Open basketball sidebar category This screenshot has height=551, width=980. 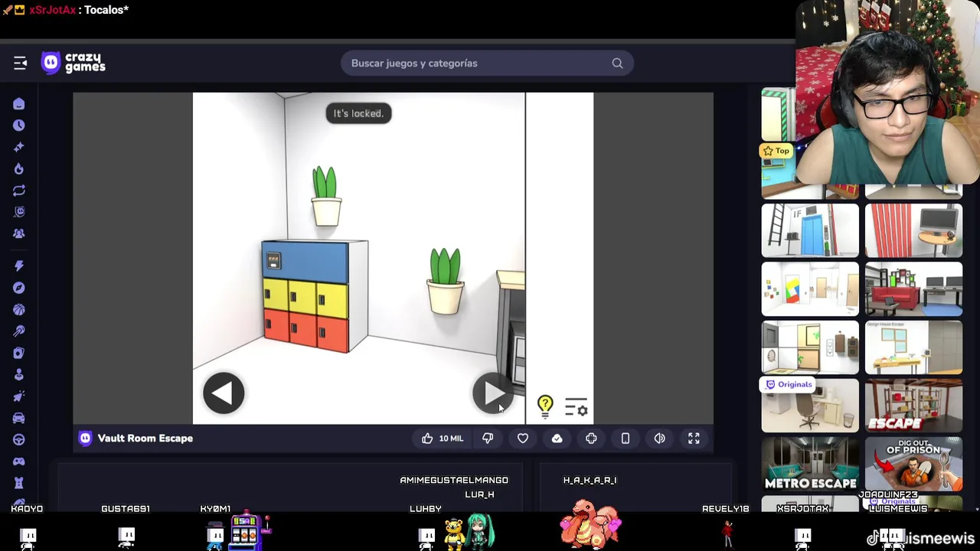pyautogui.click(x=19, y=309)
